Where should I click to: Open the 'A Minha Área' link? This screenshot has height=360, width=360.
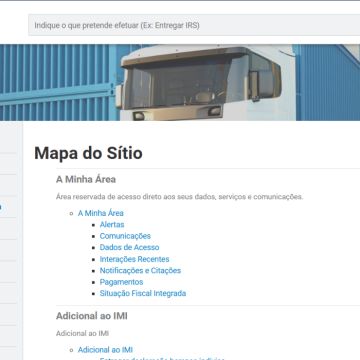(101, 213)
